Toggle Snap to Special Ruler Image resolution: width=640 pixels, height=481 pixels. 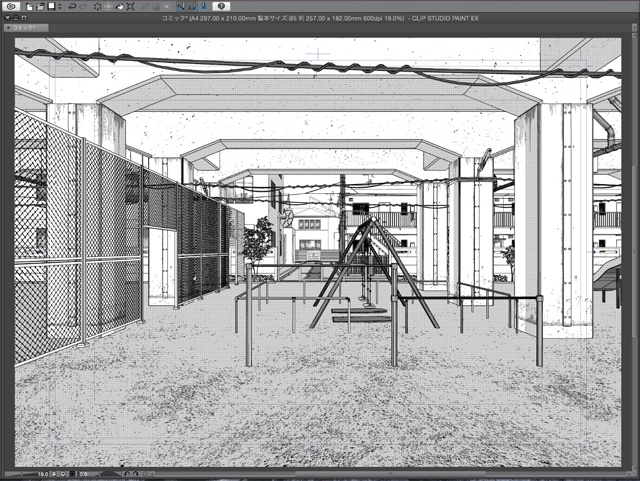[192, 6]
